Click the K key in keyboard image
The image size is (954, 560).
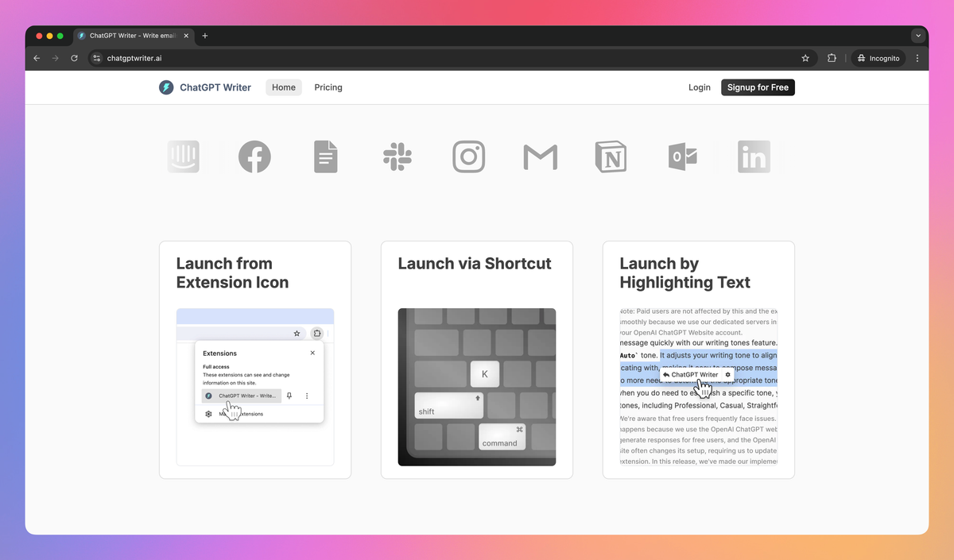tap(485, 374)
